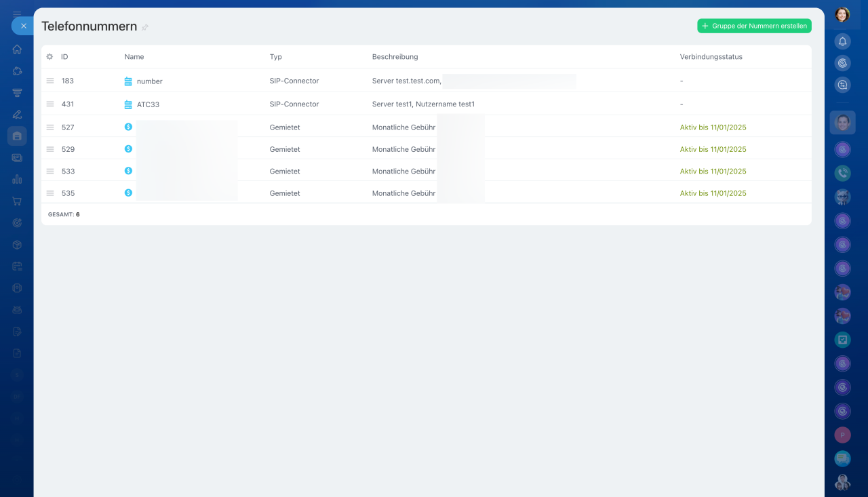Screen dimensions: 868x497
Task: Click the pin icon beside Telefonnummern title
Action: point(145,27)
